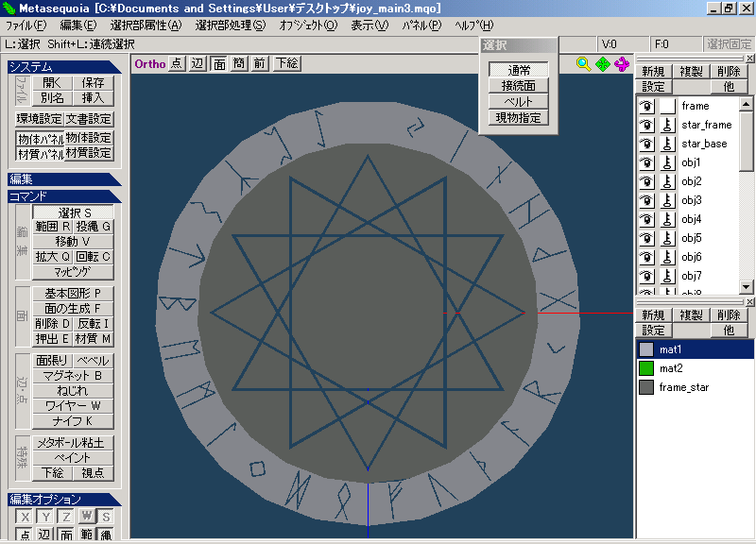The height and width of the screenshot is (544, 756).
Task: Select the メタボール粘土 command
Action: tap(73, 443)
